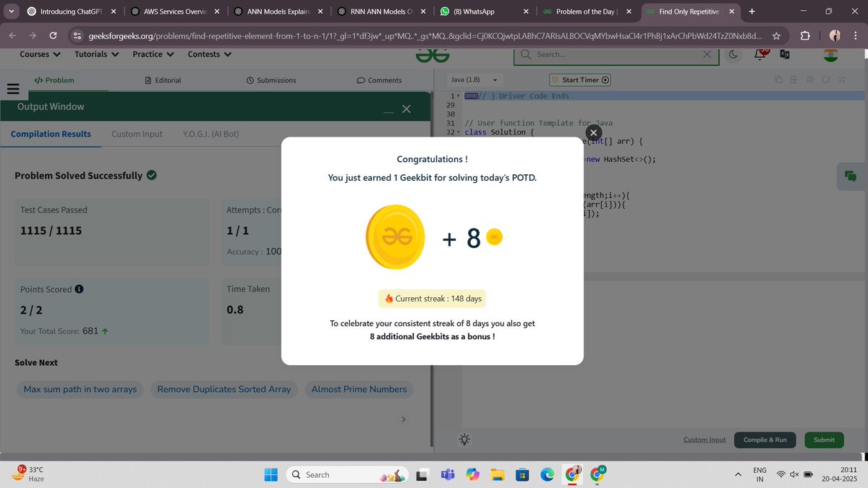Image resolution: width=868 pixels, height=488 pixels.
Task: Clear the search field X icon
Action: pos(707,54)
